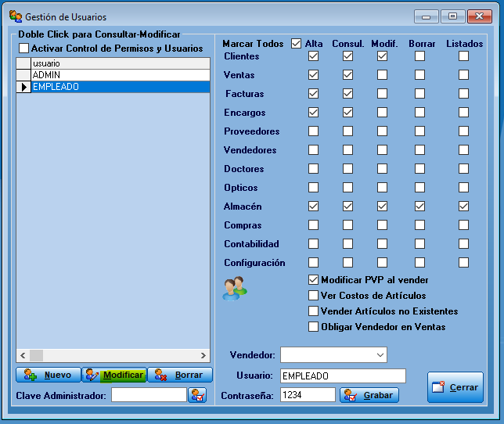The height and width of the screenshot is (424, 504).
Task: Click the user list scroll left arrow
Action: coord(23,356)
